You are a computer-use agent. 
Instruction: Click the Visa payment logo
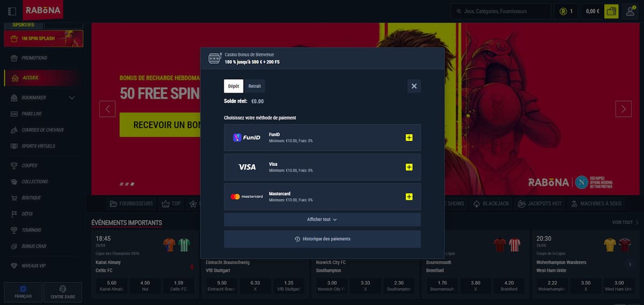247,167
